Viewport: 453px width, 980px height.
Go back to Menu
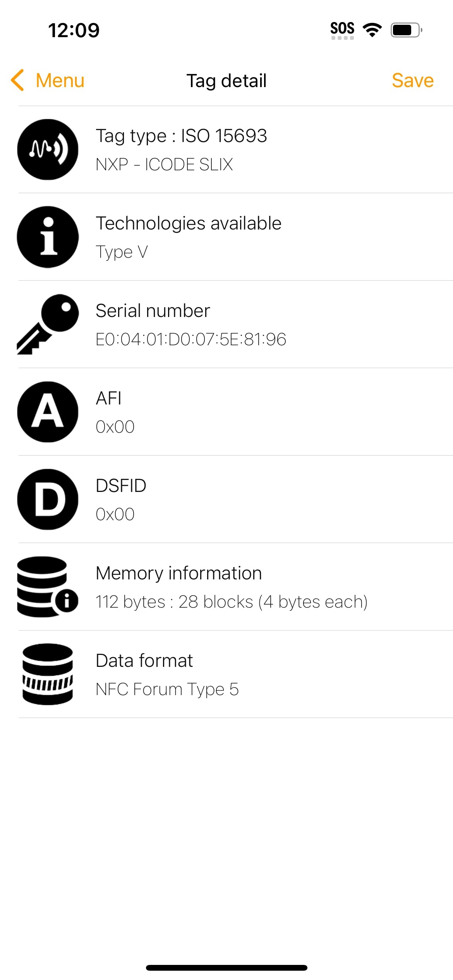(x=60, y=81)
